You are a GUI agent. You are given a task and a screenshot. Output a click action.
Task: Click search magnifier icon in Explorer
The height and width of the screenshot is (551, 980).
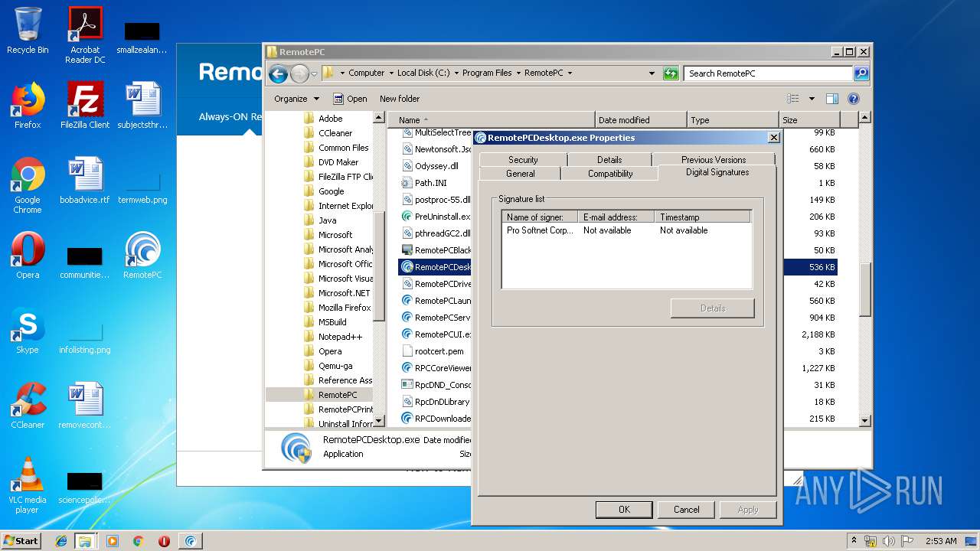tap(861, 73)
